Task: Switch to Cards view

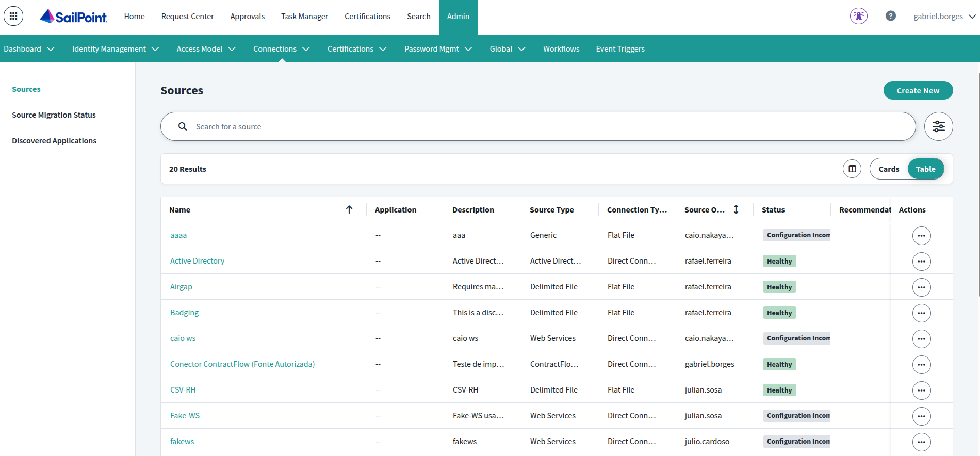Action: (888, 169)
